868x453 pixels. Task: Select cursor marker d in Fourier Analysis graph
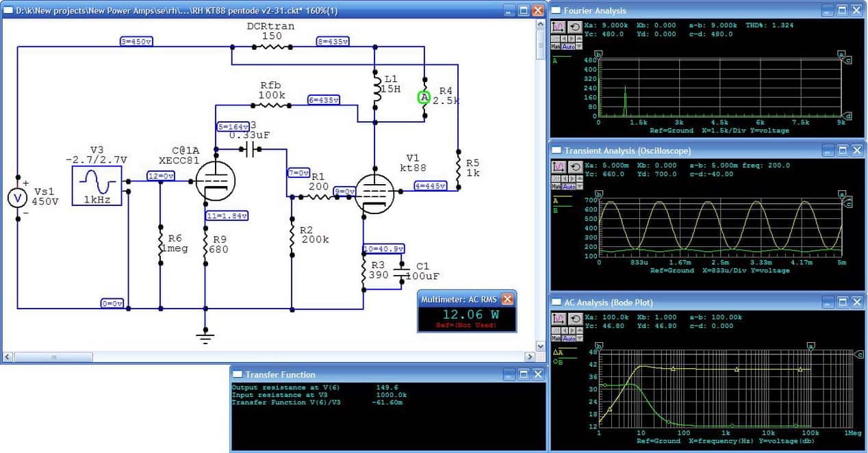tap(849, 116)
